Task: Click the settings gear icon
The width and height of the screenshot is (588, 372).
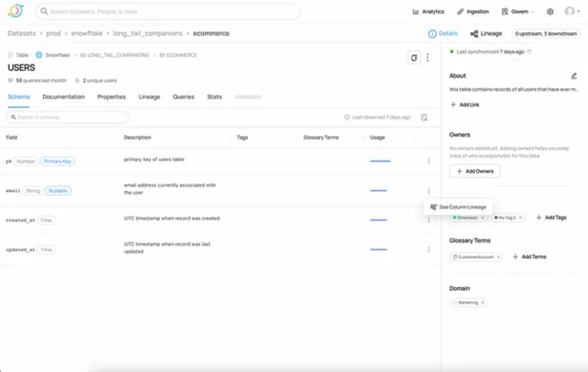Action: click(549, 11)
